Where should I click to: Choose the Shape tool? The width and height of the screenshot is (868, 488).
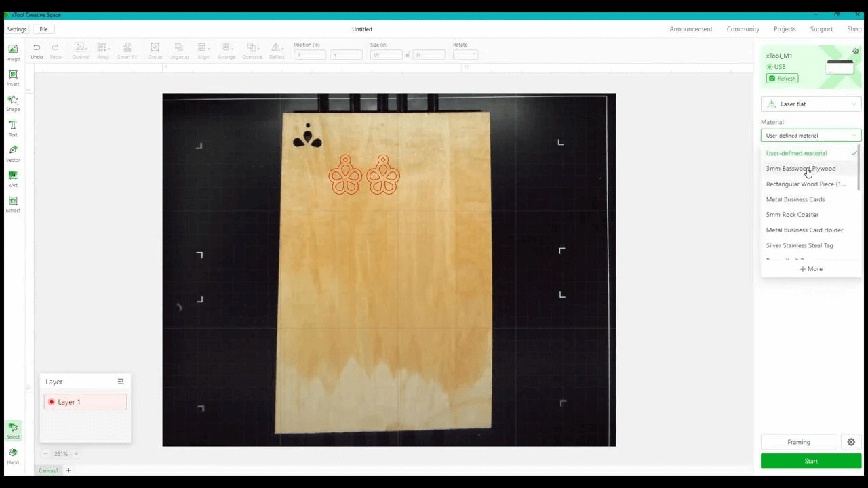[13, 103]
